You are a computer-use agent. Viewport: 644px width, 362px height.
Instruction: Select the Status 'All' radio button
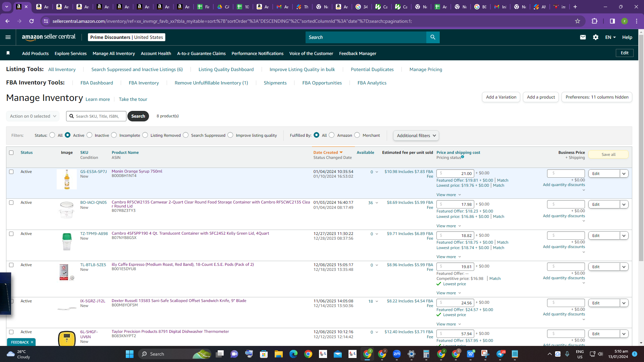click(x=52, y=135)
